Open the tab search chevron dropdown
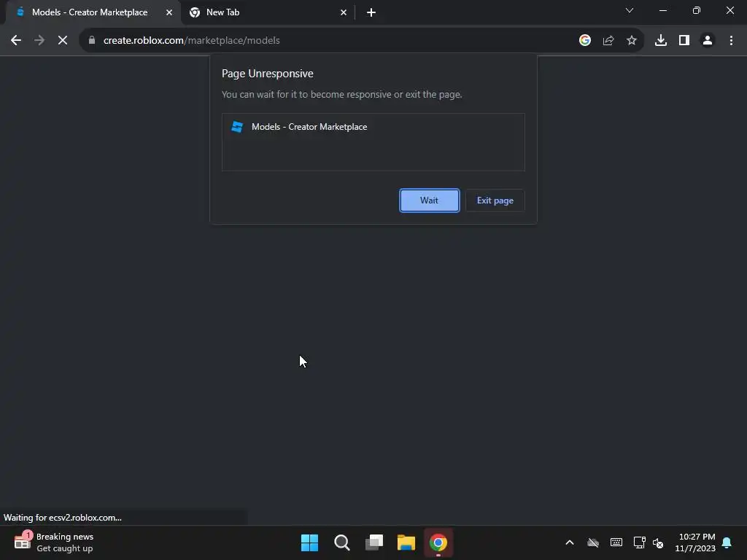Viewport: 747px width, 560px height. point(630,10)
